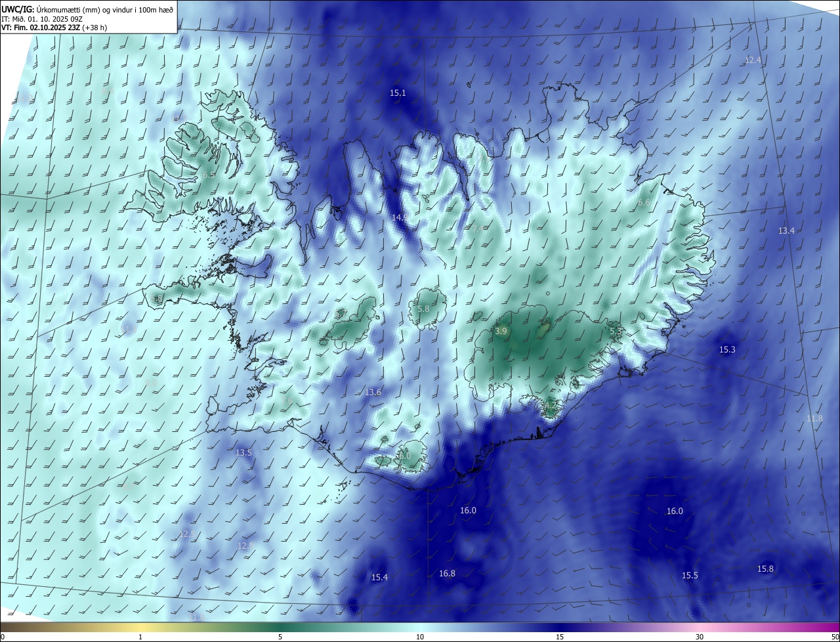The height and width of the screenshot is (642, 840).
Task: Select the 13.4 value label
Action: point(786,231)
